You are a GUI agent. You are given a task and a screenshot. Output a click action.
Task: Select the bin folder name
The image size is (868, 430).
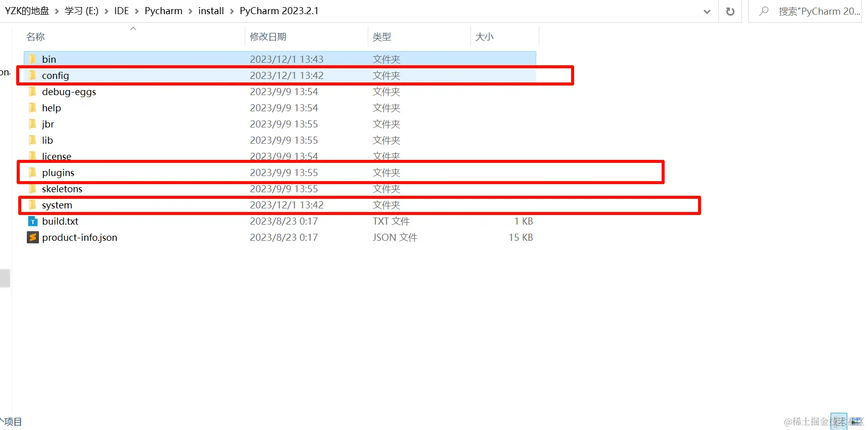point(49,59)
